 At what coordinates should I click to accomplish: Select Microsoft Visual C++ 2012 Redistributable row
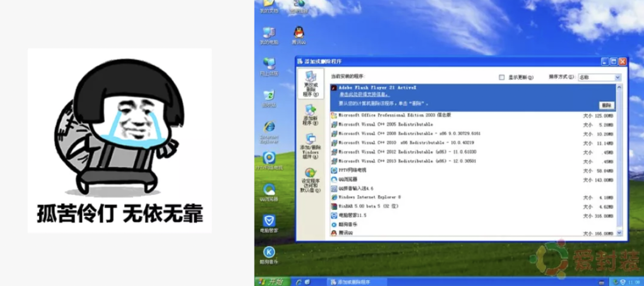tap(473, 152)
